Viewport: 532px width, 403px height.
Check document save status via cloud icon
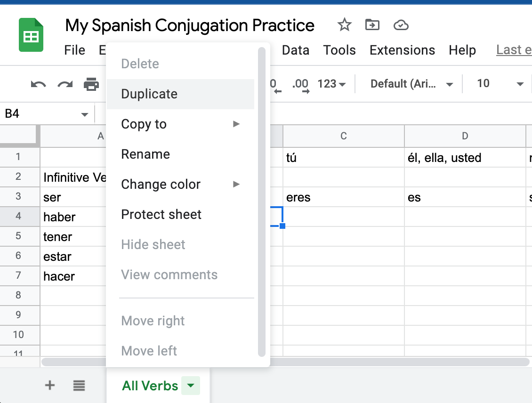pos(401,25)
